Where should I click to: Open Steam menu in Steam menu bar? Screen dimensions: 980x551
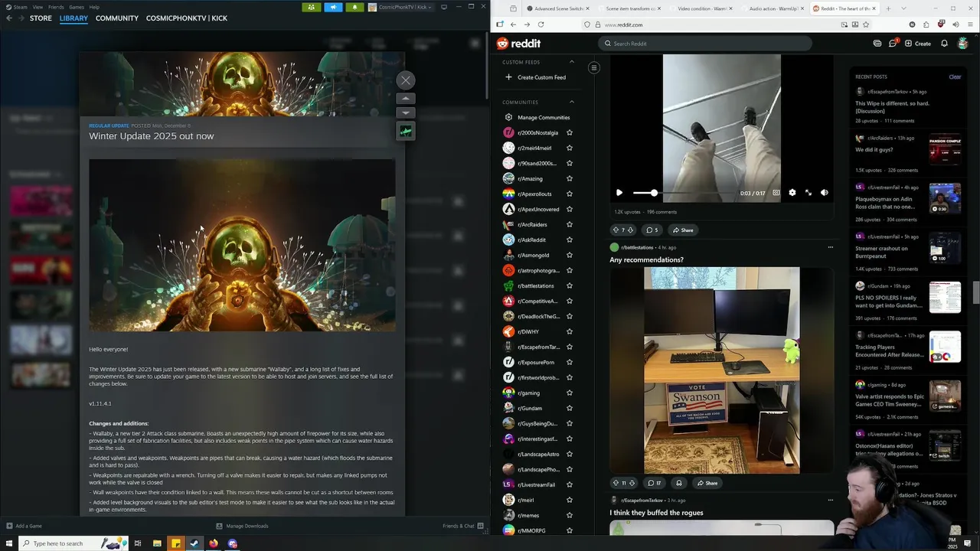coord(17,7)
